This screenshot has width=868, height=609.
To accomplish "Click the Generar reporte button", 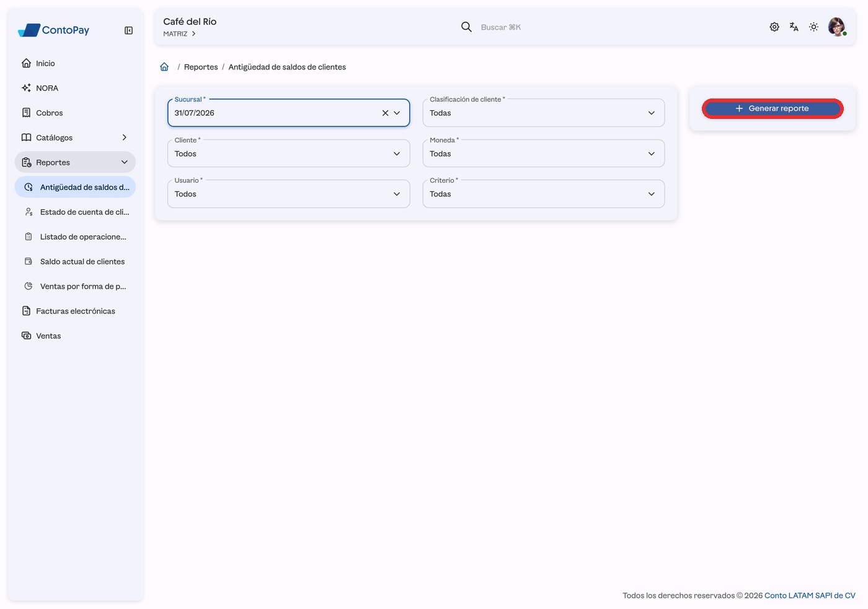I will (773, 108).
